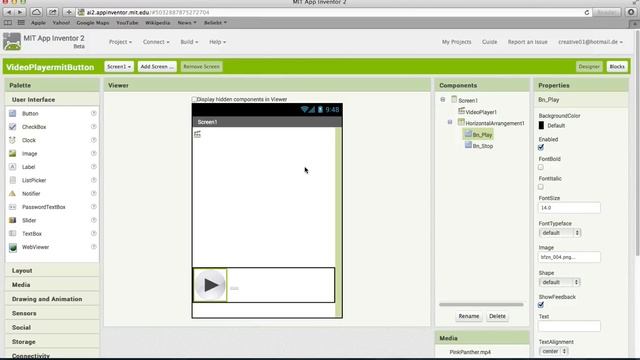Select the Notifier palette icon
Image resolution: width=640 pixels, height=360 pixels.
coord(13,193)
